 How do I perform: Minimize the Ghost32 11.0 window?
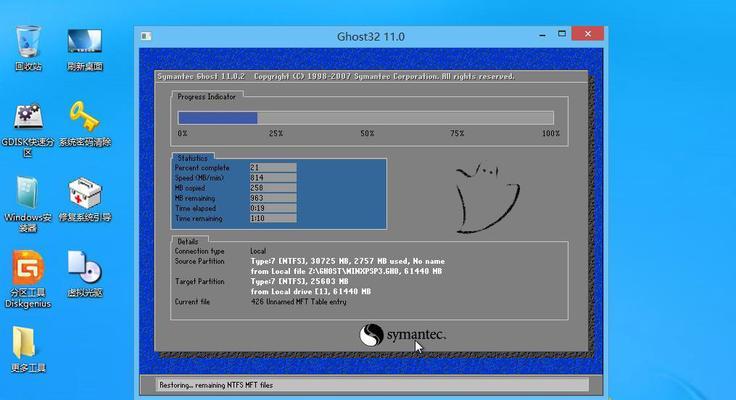click(x=543, y=35)
